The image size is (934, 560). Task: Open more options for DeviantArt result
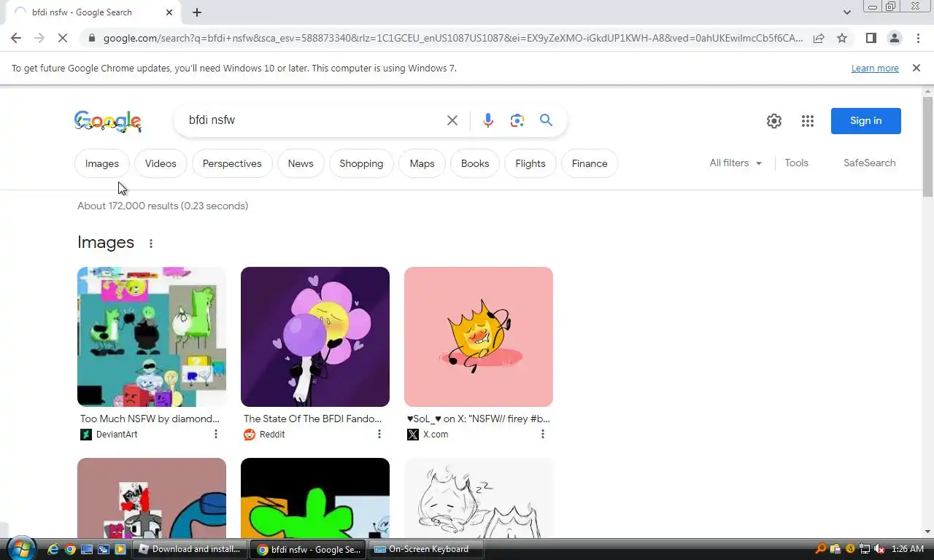[x=216, y=434]
